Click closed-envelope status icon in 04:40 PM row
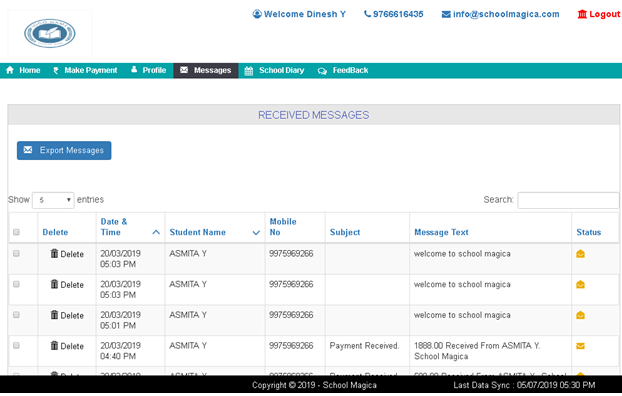Viewport: 622px width, 396px height. coord(580,346)
